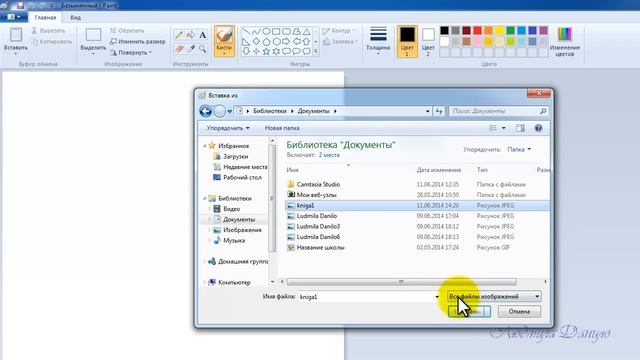
Task: Open Музыка library in the tree
Action: point(234,241)
